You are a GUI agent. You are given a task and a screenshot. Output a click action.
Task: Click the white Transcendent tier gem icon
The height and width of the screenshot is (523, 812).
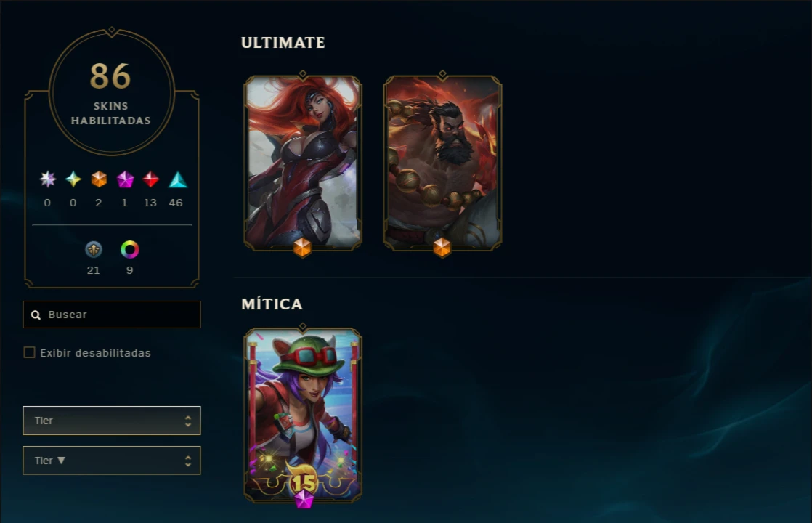[x=48, y=179]
